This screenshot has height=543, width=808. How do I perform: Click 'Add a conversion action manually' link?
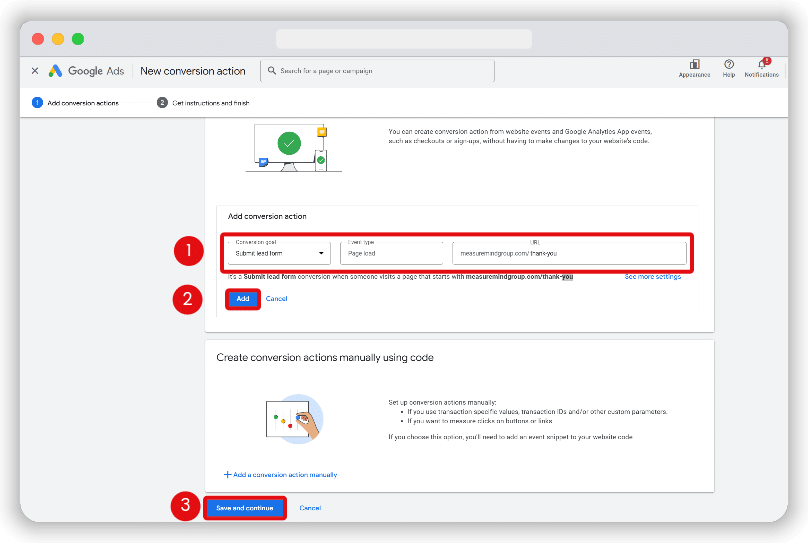point(280,474)
